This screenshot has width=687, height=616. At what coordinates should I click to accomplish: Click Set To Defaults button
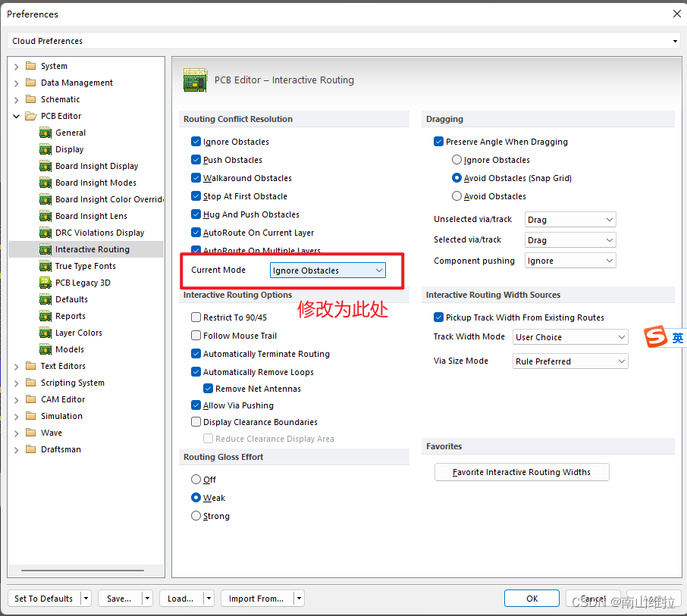(x=44, y=598)
